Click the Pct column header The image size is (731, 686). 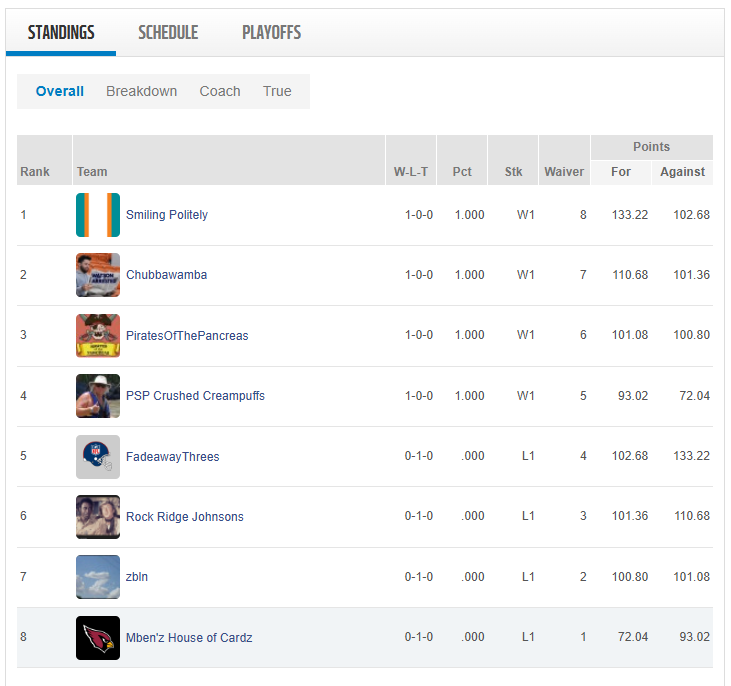point(462,172)
